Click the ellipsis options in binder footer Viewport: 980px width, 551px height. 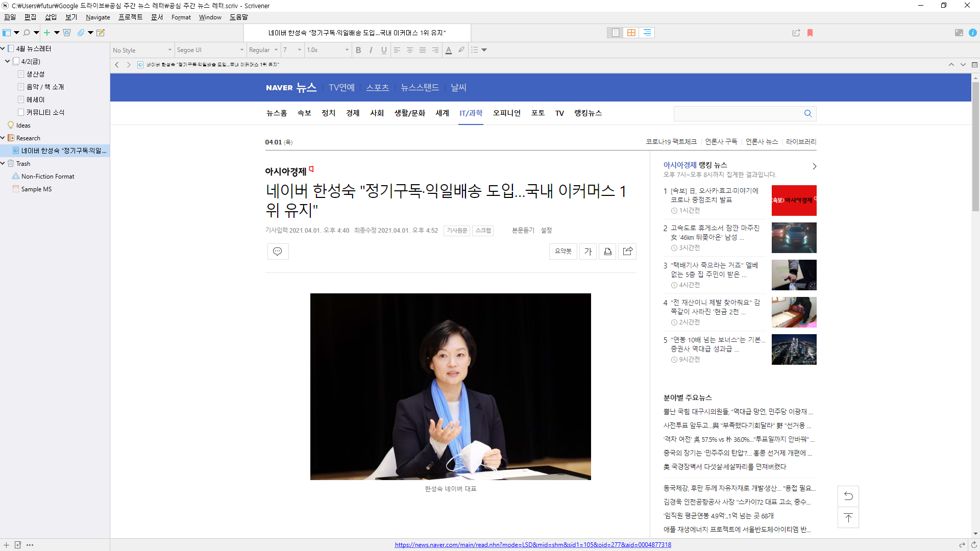(x=30, y=545)
